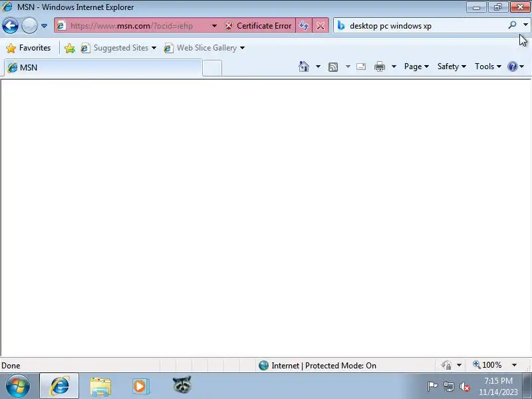Open the Tools menu
532x399 pixels.
488,66
